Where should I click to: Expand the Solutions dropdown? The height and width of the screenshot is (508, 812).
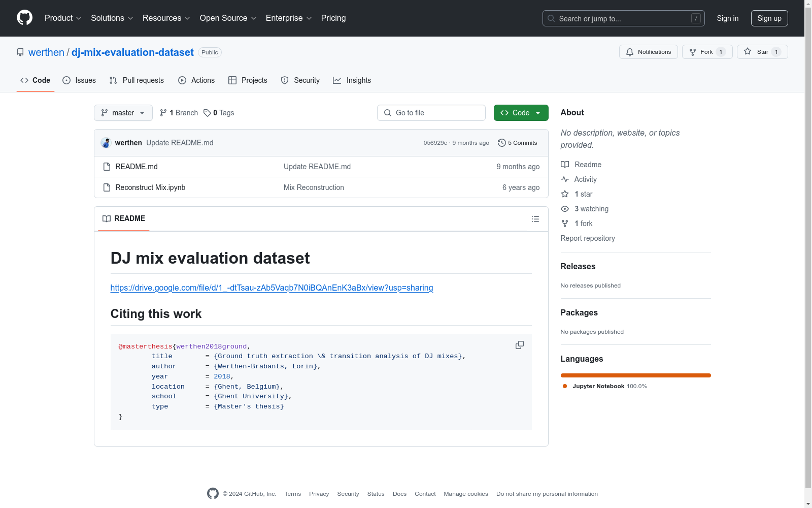112,18
